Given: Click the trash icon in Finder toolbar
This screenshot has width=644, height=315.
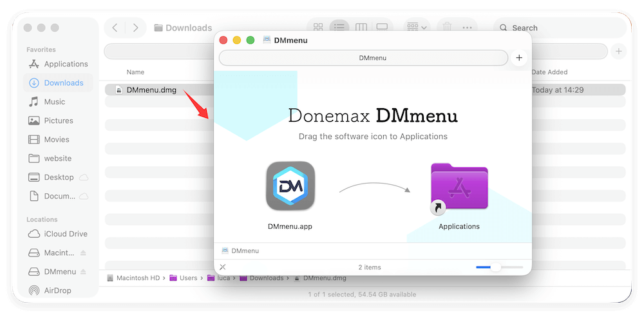Looking at the screenshot, I should 448,28.
